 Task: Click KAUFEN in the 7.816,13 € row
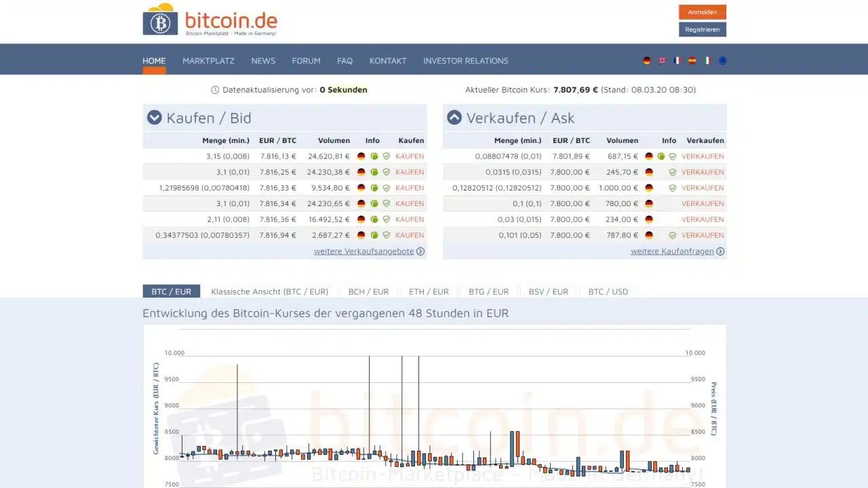pyautogui.click(x=410, y=156)
